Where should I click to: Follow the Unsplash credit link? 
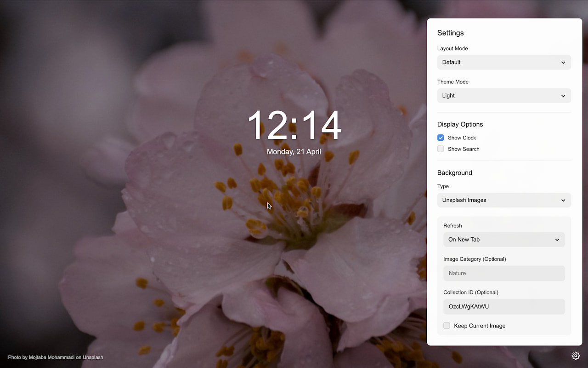pos(93,357)
